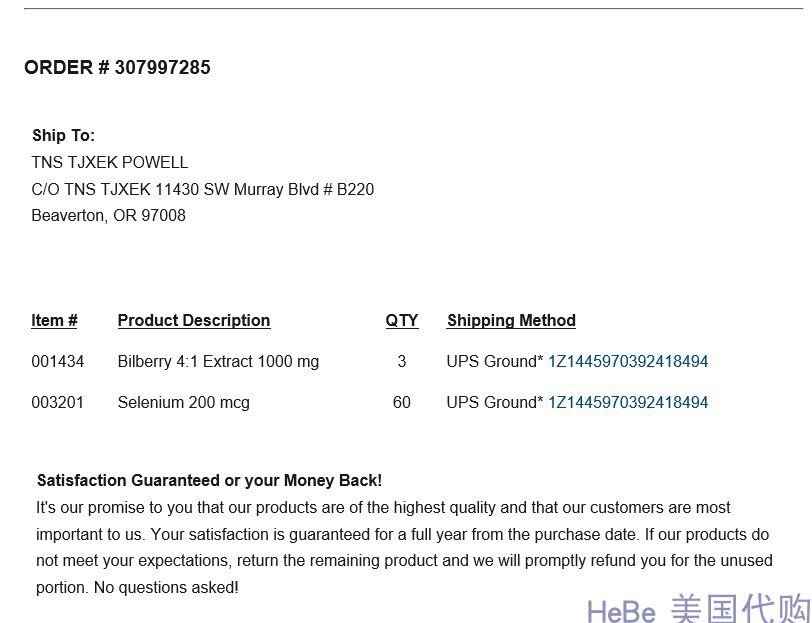Click the Satisfaction Guaranteed bold heading
This screenshot has height=623, width=812.
point(209,481)
